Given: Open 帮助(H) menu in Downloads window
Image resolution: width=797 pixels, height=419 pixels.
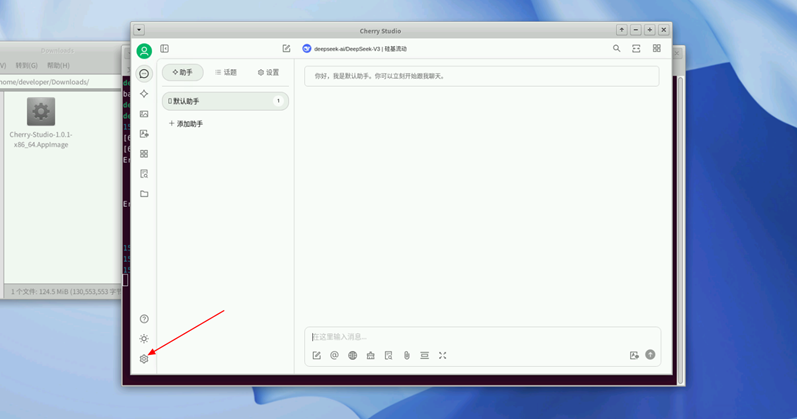Looking at the screenshot, I should click(58, 65).
